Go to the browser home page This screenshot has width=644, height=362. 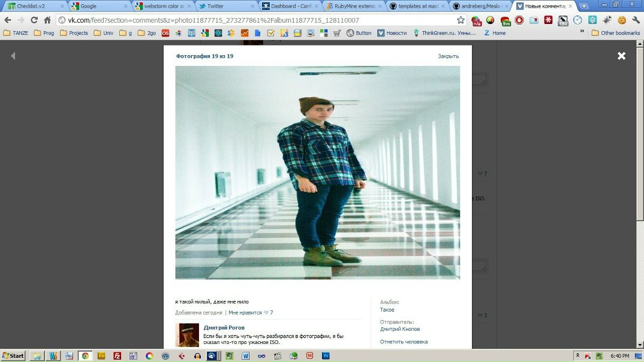(47, 20)
